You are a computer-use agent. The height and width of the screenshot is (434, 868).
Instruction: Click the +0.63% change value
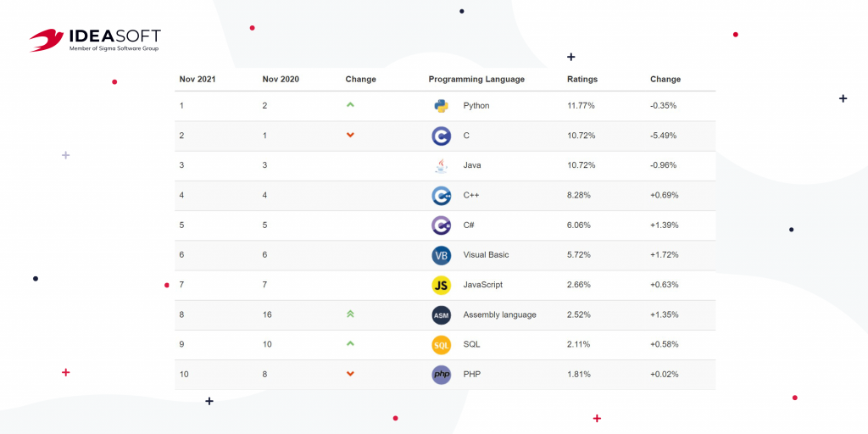coord(664,285)
